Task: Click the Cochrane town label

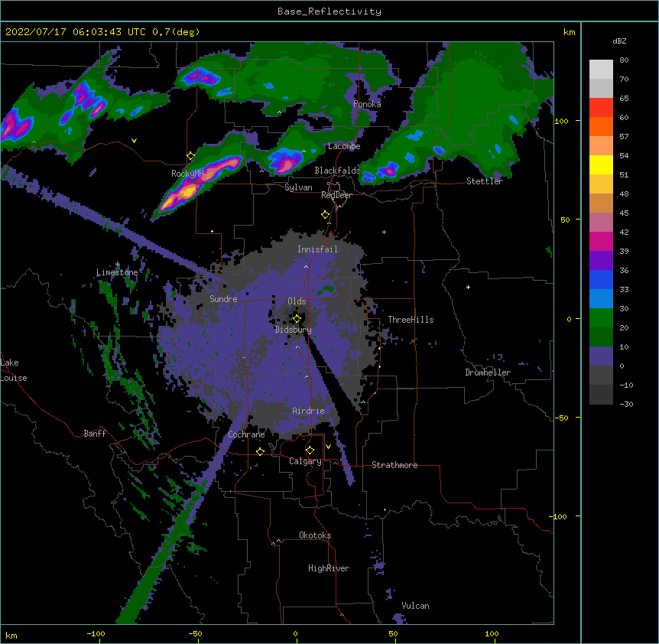Action: 246,434
